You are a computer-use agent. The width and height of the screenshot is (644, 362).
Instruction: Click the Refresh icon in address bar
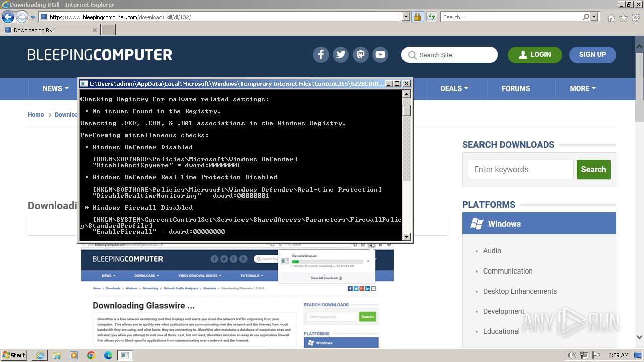click(x=431, y=17)
